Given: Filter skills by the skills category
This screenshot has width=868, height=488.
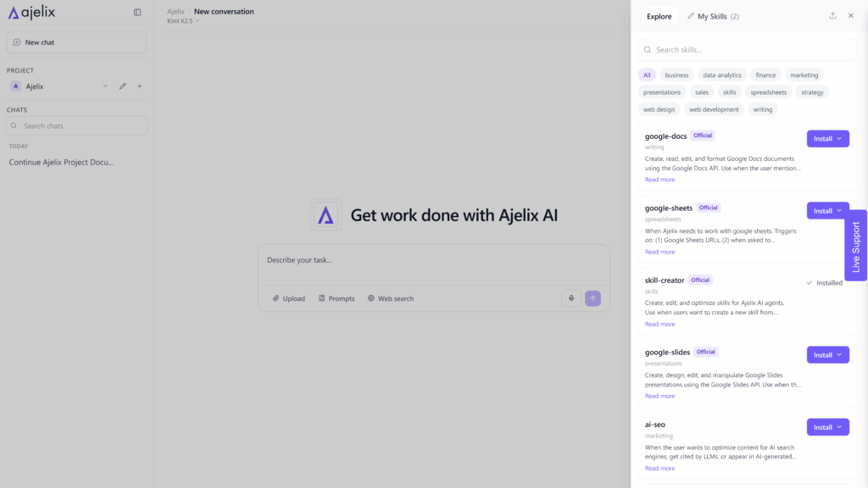Looking at the screenshot, I should 729,92.
